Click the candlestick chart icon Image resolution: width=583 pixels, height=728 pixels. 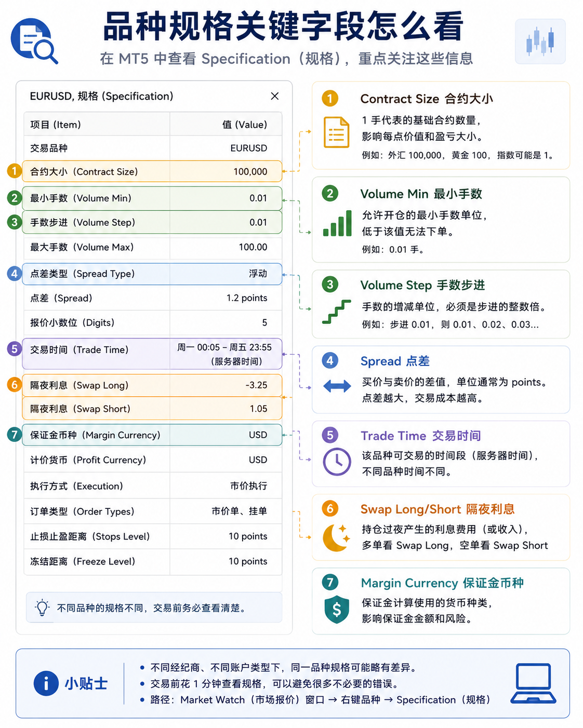pos(540,42)
